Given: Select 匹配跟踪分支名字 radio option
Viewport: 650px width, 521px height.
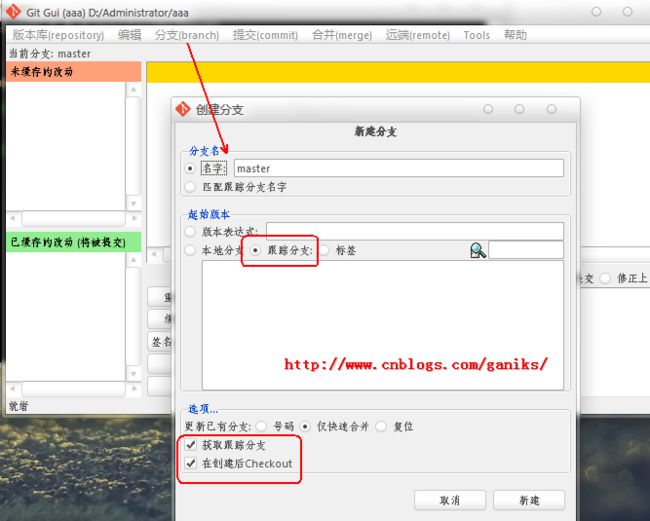Looking at the screenshot, I should click(190, 187).
